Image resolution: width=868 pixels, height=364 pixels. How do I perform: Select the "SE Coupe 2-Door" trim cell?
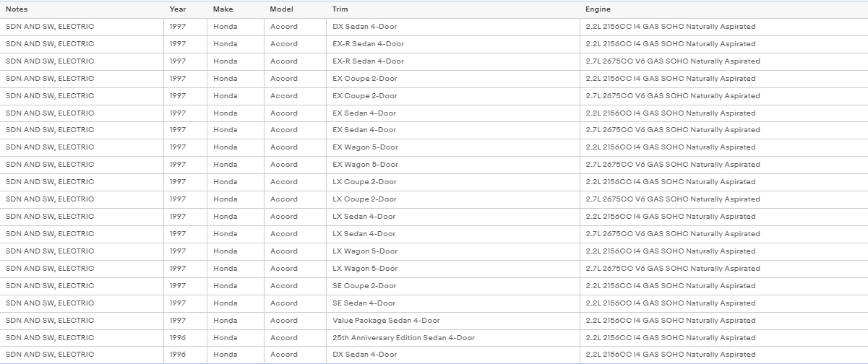tap(452, 286)
